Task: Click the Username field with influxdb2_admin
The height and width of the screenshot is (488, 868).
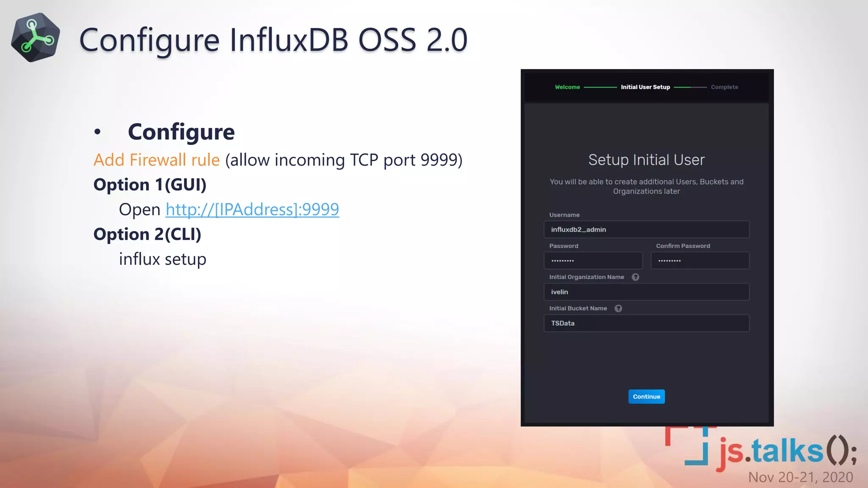Action: pyautogui.click(x=646, y=230)
